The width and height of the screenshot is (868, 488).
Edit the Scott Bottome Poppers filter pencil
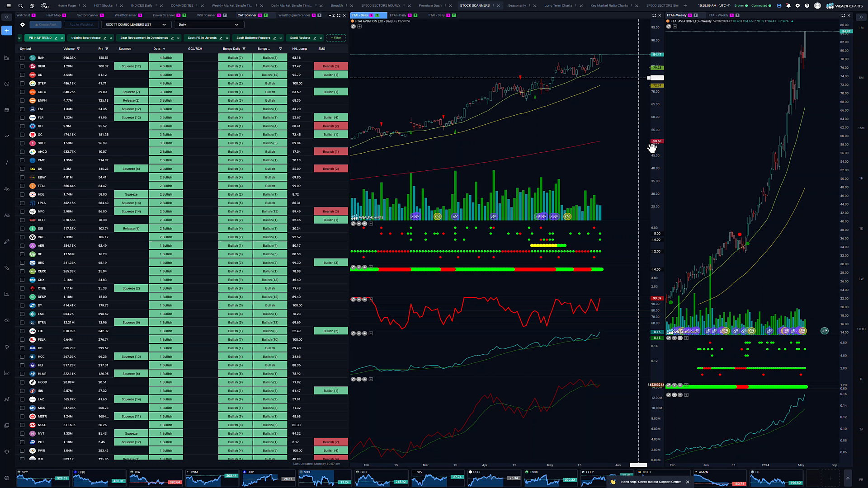pyautogui.click(x=274, y=38)
